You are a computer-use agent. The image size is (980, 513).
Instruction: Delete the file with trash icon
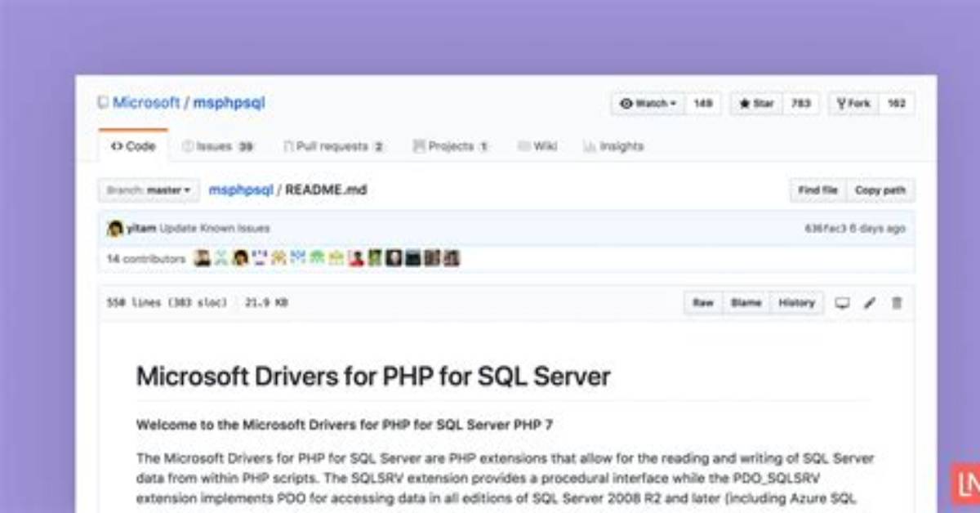897,303
